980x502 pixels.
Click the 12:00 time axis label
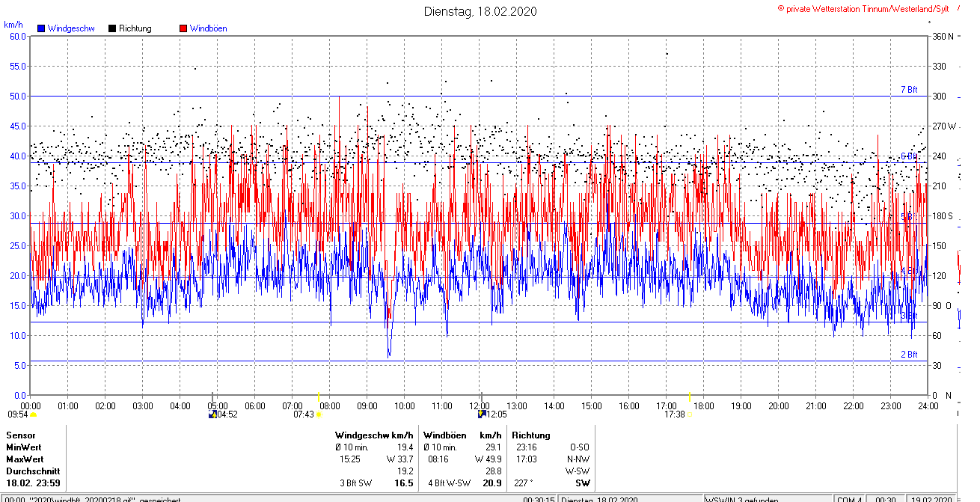479,406
